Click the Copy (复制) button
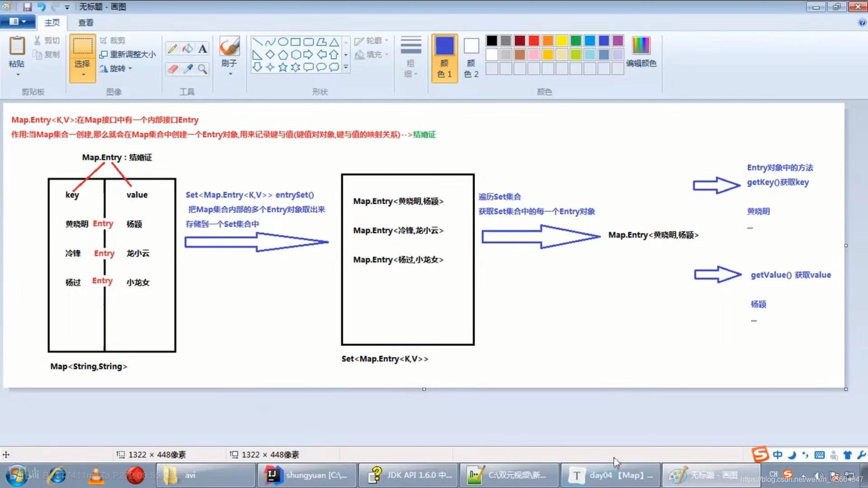This screenshot has width=868, height=488. click(47, 54)
